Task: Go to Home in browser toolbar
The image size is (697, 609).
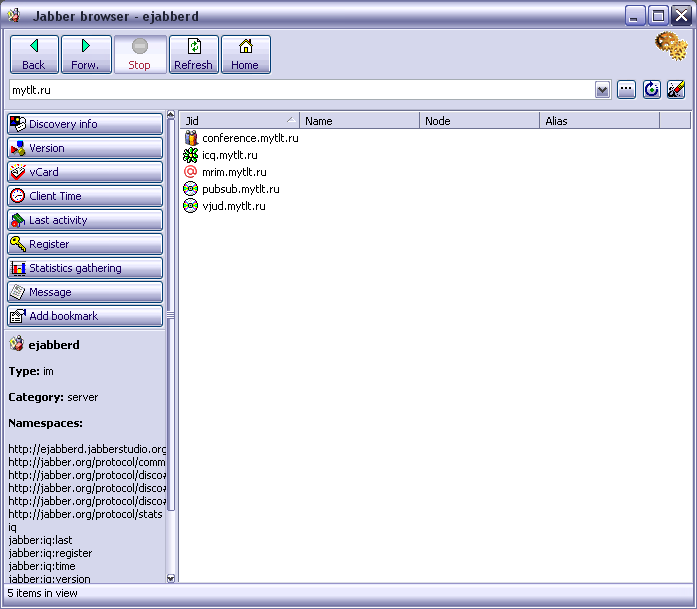Action: (x=245, y=55)
